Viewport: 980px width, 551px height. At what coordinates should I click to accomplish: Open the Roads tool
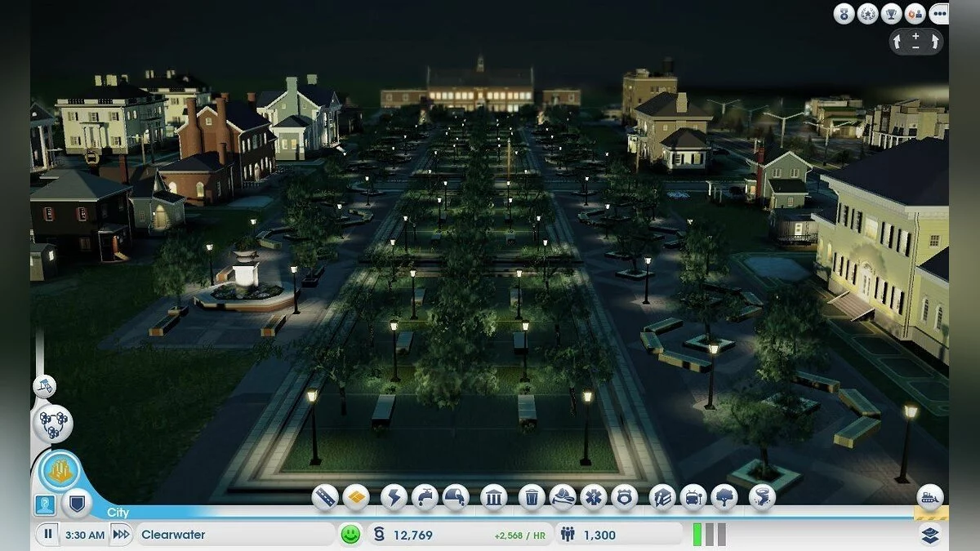coord(325,497)
